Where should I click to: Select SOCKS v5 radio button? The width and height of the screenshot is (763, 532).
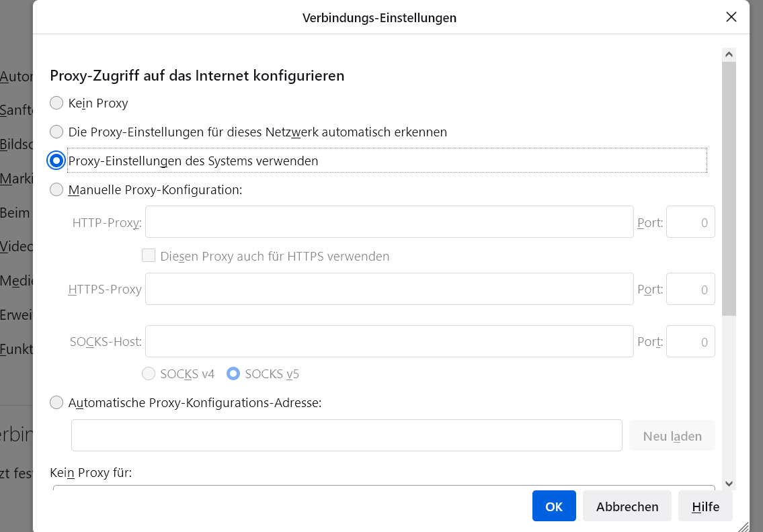pyautogui.click(x=233, y=374)
